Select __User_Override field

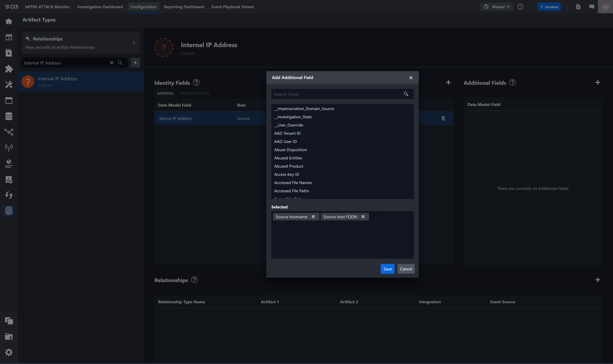pyautogui.click(x=342, y=125)
